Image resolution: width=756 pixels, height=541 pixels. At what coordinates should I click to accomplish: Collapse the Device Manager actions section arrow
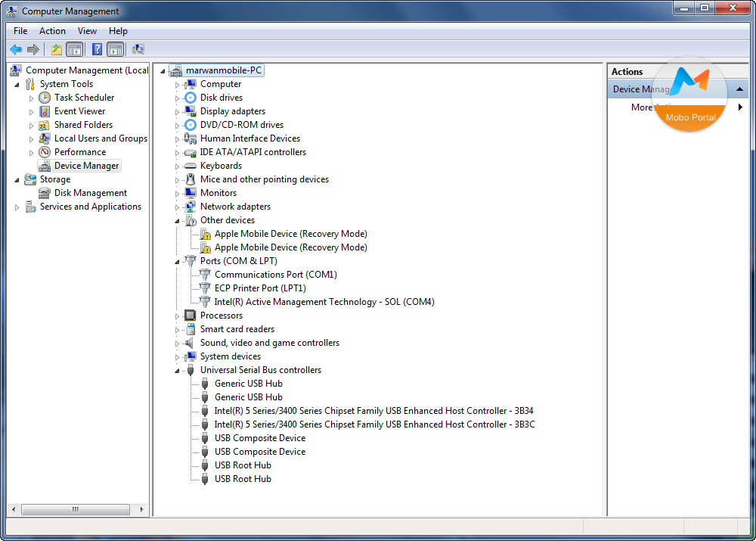[x=739, y=89]
